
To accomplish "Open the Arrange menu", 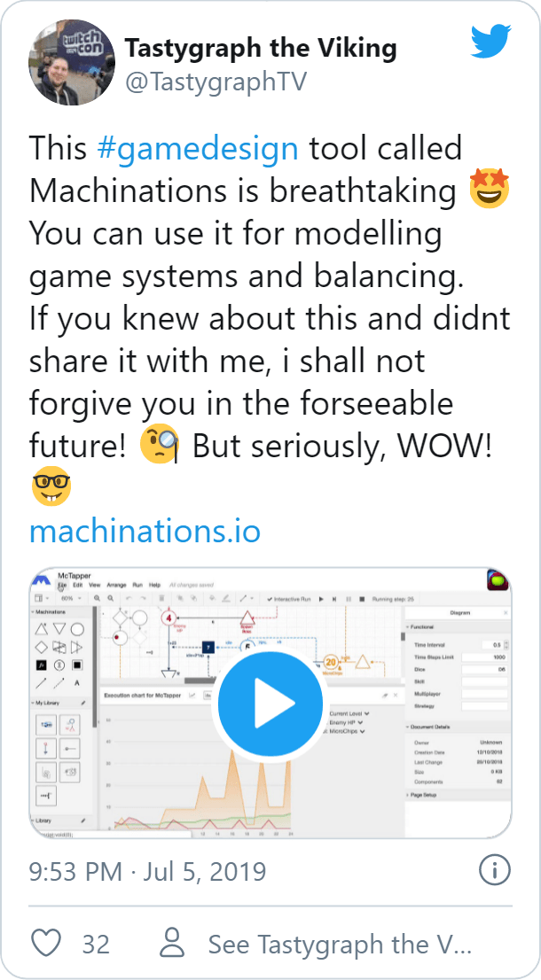I will pyautogui.click(x=116, y=586).
